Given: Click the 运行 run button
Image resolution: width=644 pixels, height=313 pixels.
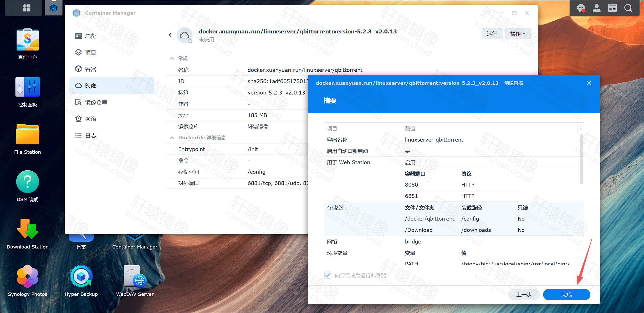Looking at the screenshot, I should [492, 34].
